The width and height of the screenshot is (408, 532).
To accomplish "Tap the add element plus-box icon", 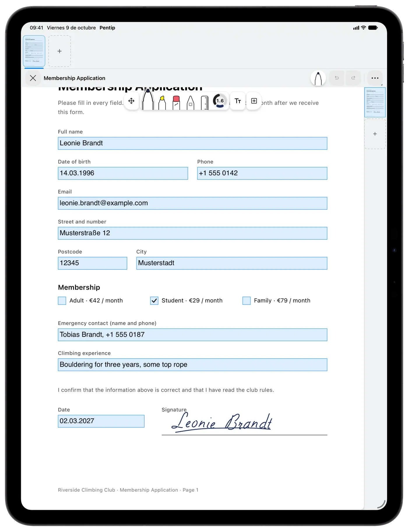I will 254,101.
